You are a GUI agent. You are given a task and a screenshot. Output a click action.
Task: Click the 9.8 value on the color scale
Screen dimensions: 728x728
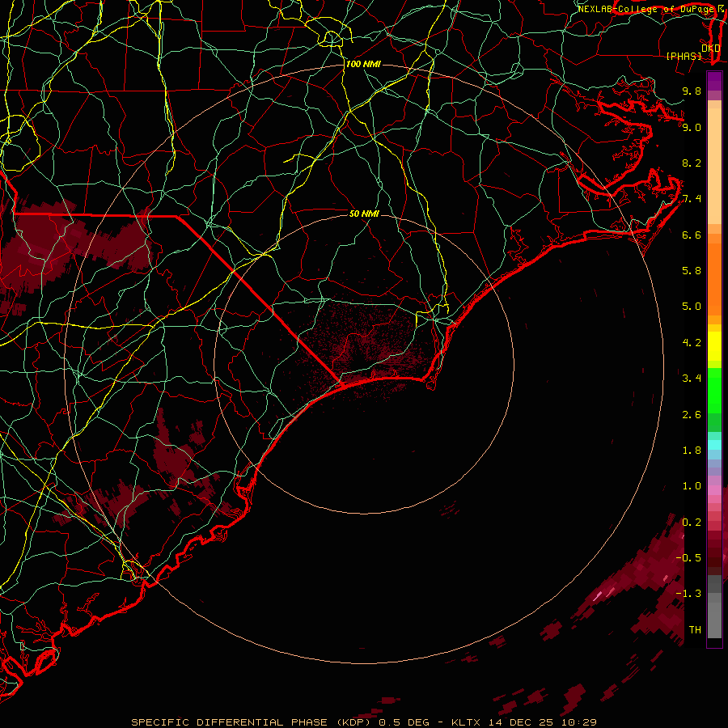coord(692,91)
